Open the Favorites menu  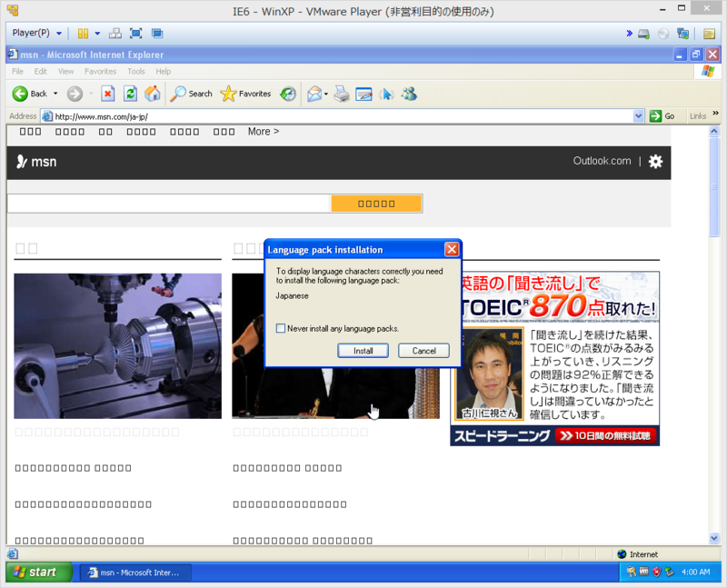[100, 72]
